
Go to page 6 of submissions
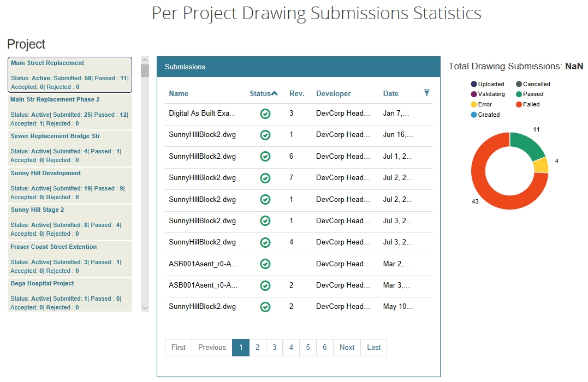(325, 348)
